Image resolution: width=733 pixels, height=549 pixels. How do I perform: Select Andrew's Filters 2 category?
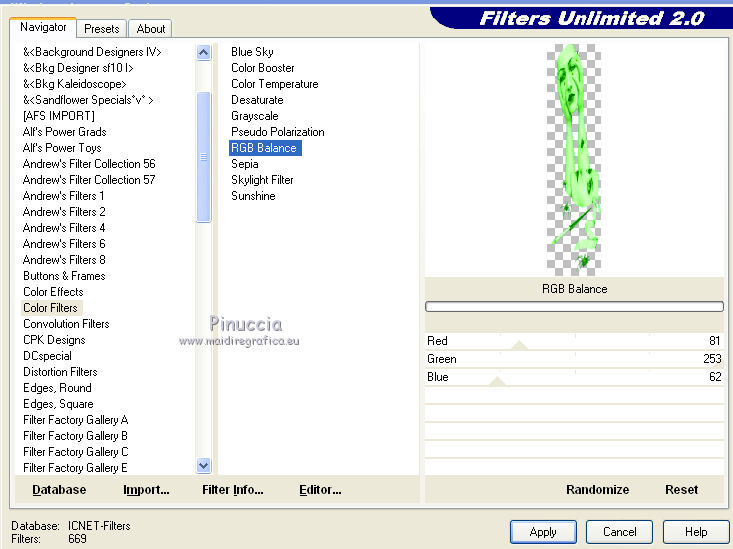(x=64, y=212)
